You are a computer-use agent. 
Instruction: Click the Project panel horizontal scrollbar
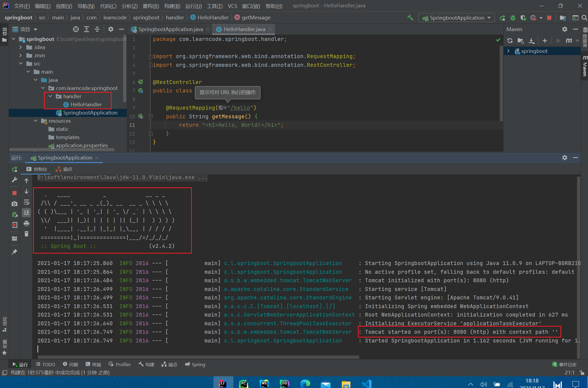[x=62, y=149]
